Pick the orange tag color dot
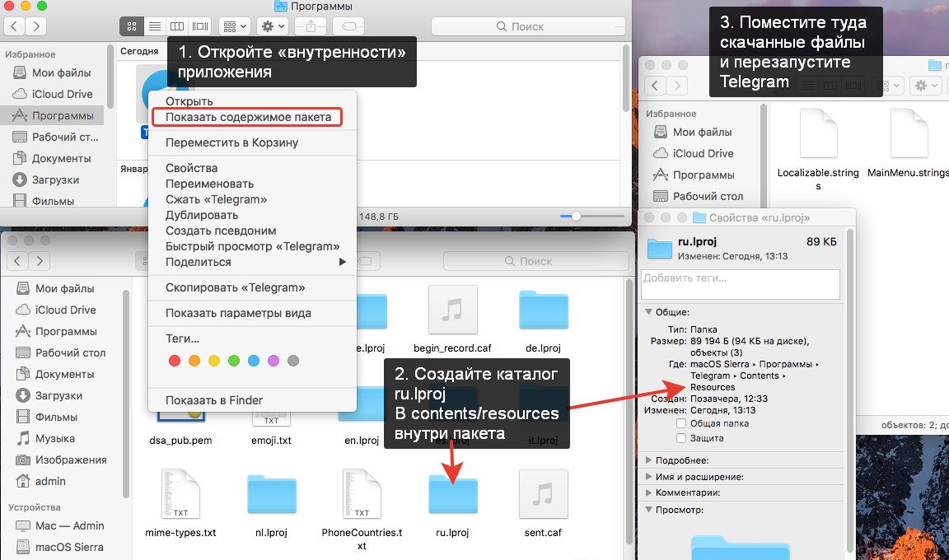The width and height of the screenshot is (949, 560). 194,361
